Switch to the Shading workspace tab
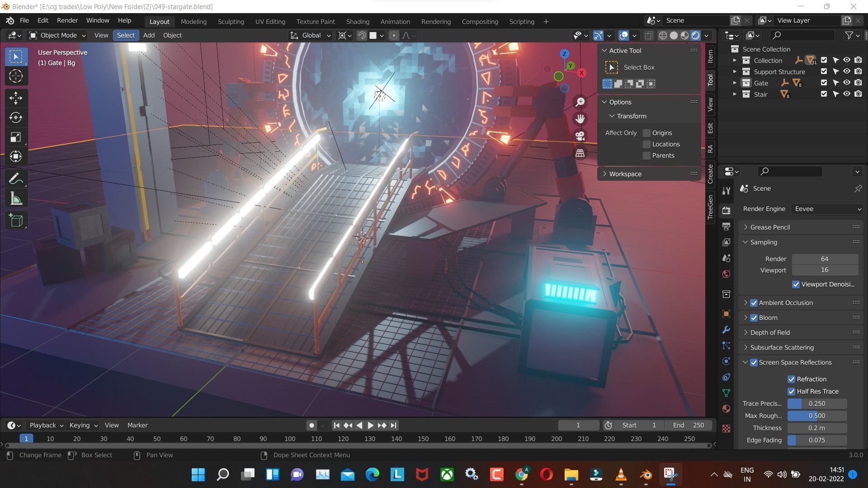This screenshot has height=488, width=868. [357, 21]
